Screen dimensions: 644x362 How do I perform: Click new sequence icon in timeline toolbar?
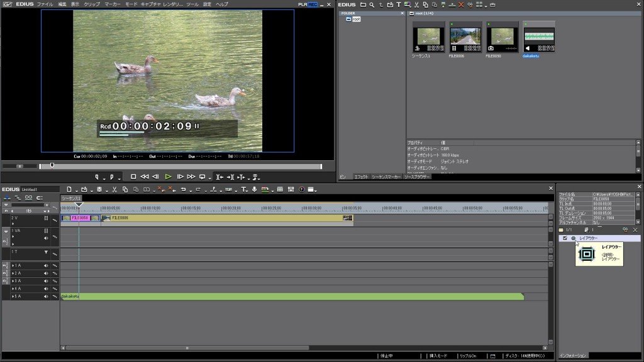pyautogui.click(x=69, y=189)
